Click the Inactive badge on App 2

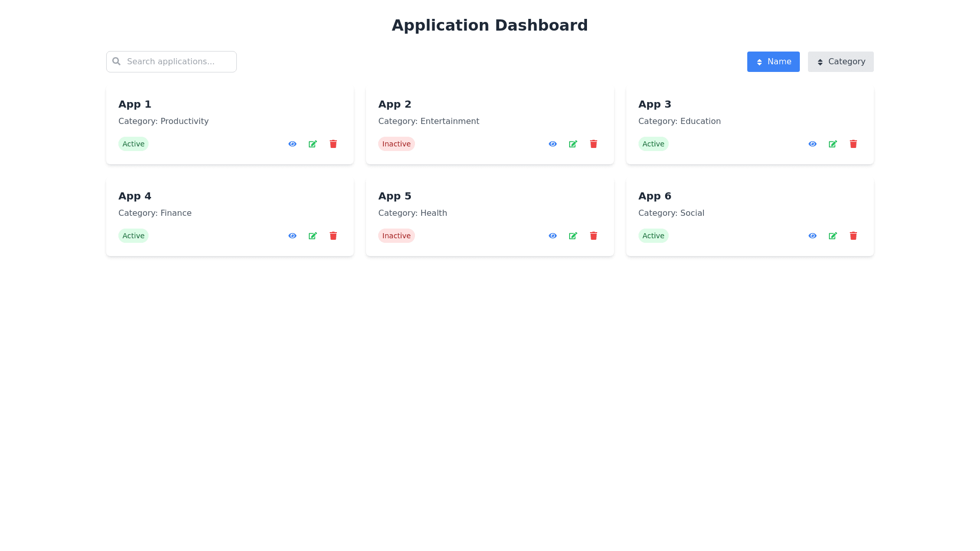[x=396, y=144]
